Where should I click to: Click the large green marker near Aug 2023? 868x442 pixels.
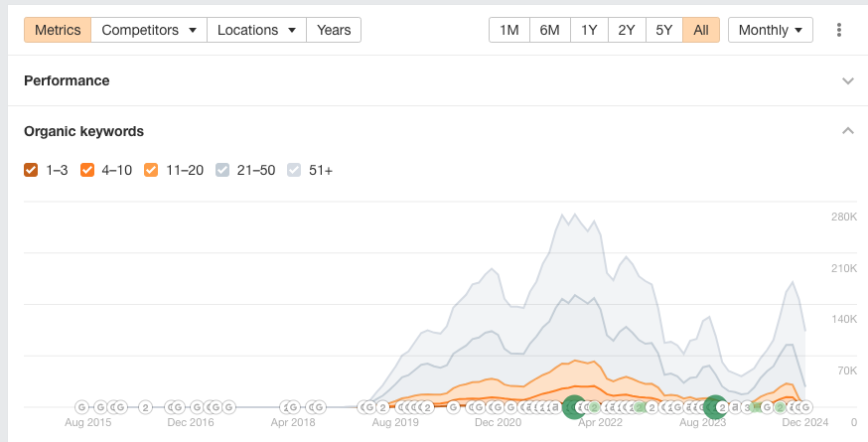715,407
